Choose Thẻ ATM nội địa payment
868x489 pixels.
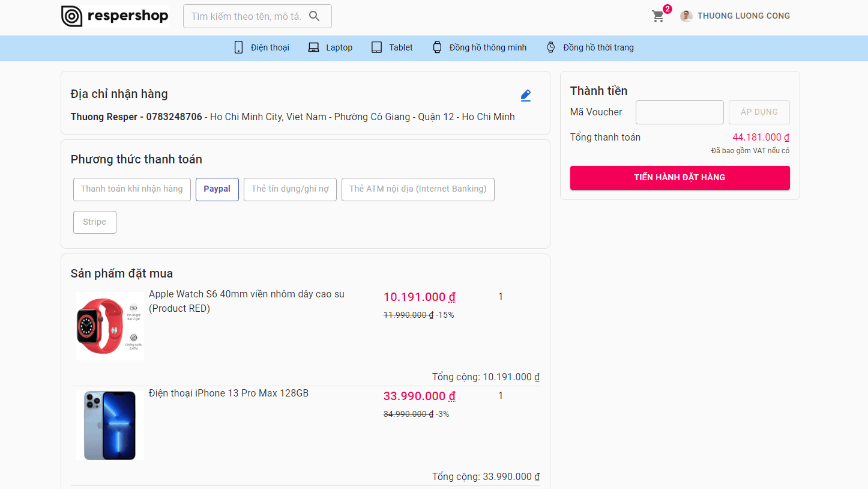pos(418,189)
